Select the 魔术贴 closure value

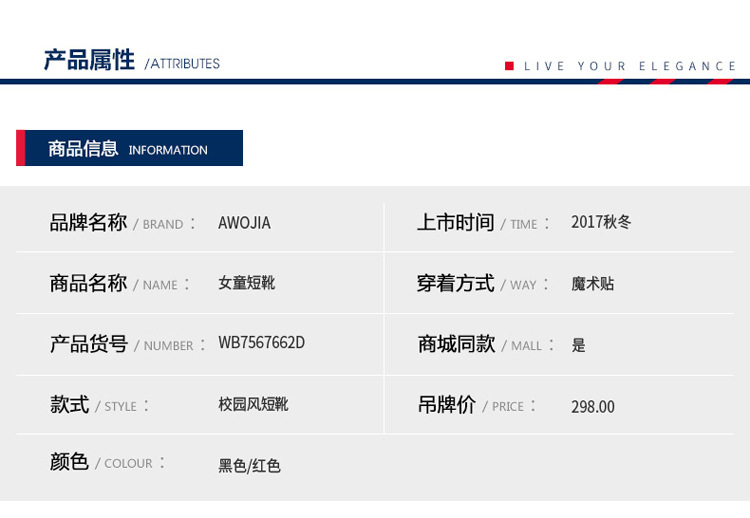(x=593, y=284)
